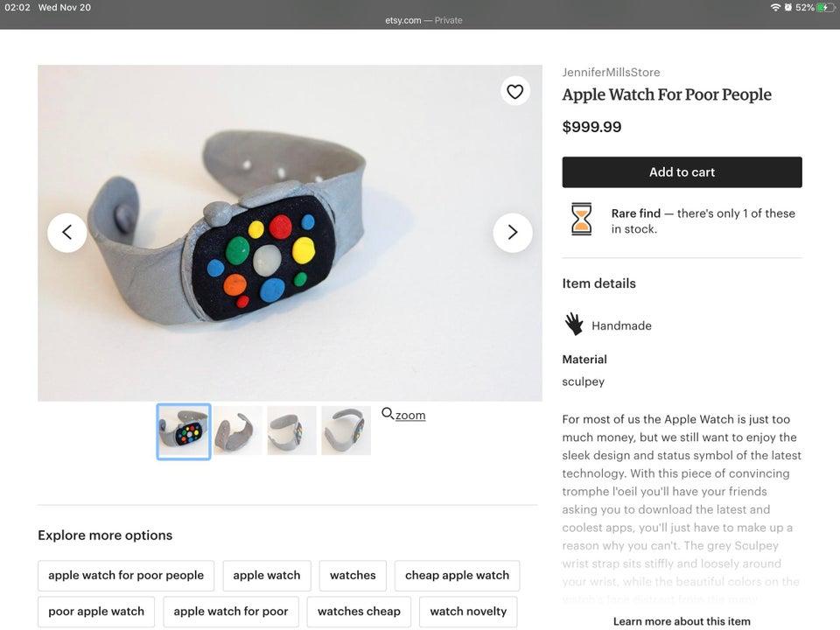Open the JenniferMillsStore shop link

[611, 73]
